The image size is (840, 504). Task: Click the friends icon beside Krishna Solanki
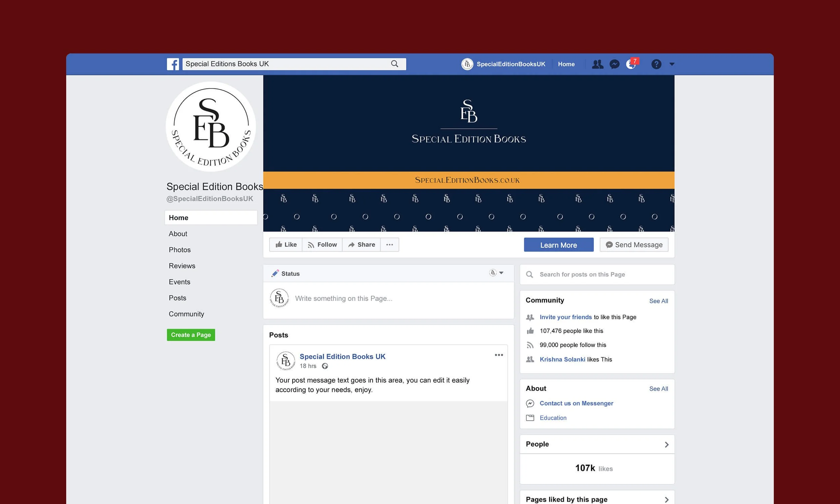tap(530, 359)
